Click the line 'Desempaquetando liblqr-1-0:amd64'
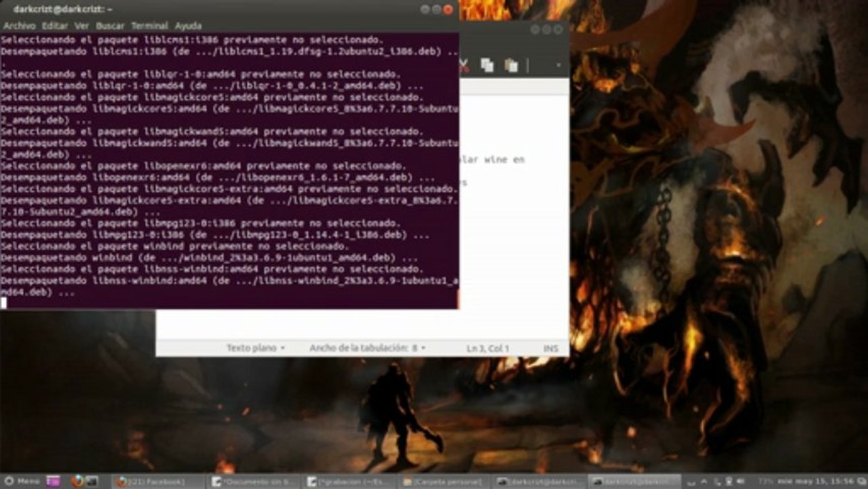Image resolution: width=868 pixels, height=489 pixels. click(212, 86)
